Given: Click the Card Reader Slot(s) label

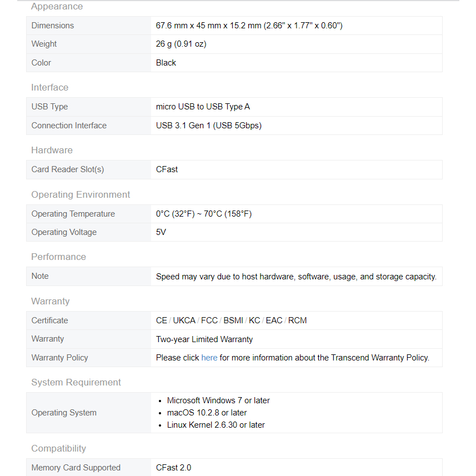Looking at the screenshot, I should pyautogui.click(x=68, y=169).
